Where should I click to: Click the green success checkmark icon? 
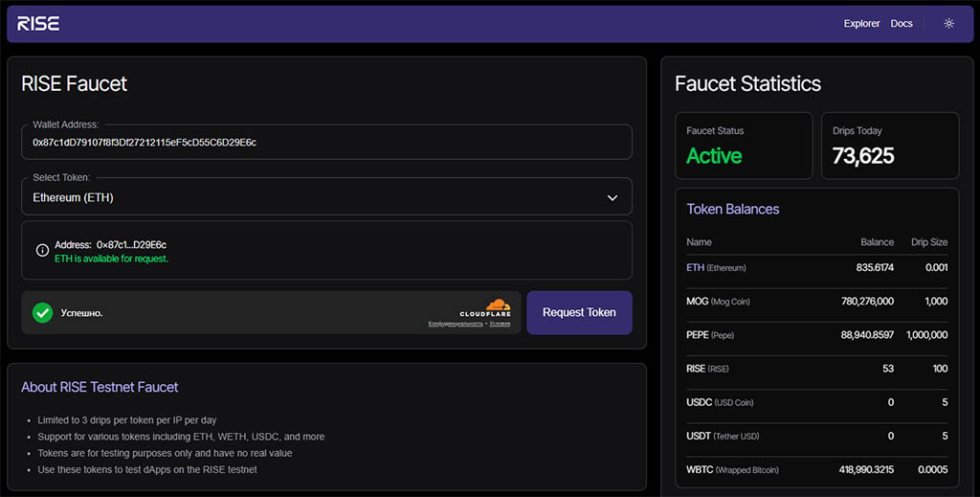click(x=42, y=312)
